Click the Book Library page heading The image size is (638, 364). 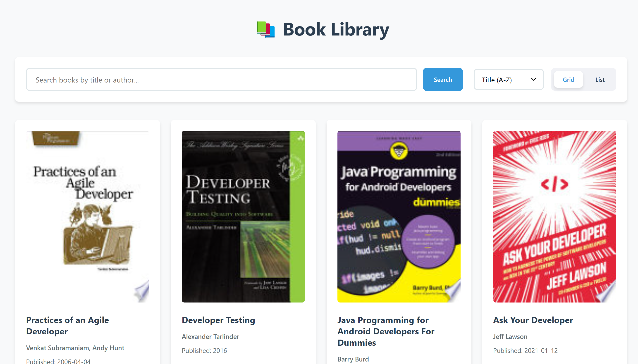[x=336, y=29]
